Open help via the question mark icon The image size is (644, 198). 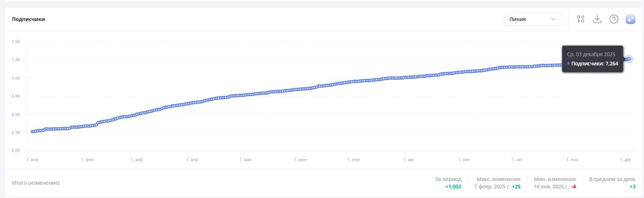pyautogui.click(x=614, y=19)
